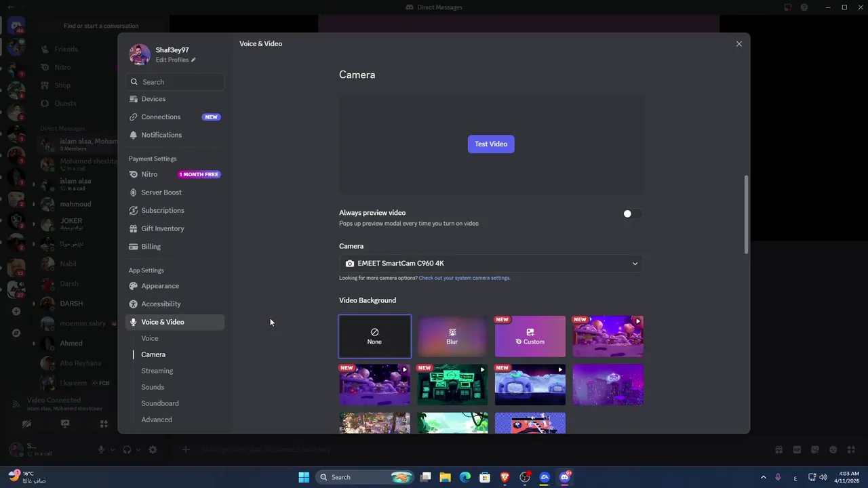Go to Soundboard sub-section
The width and height of the screenshot is (868, 488).
coord(160,403)
